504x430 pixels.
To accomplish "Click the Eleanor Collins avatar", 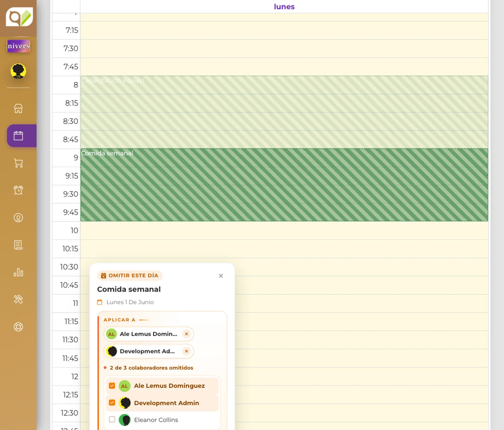I will tap(124, 420).
